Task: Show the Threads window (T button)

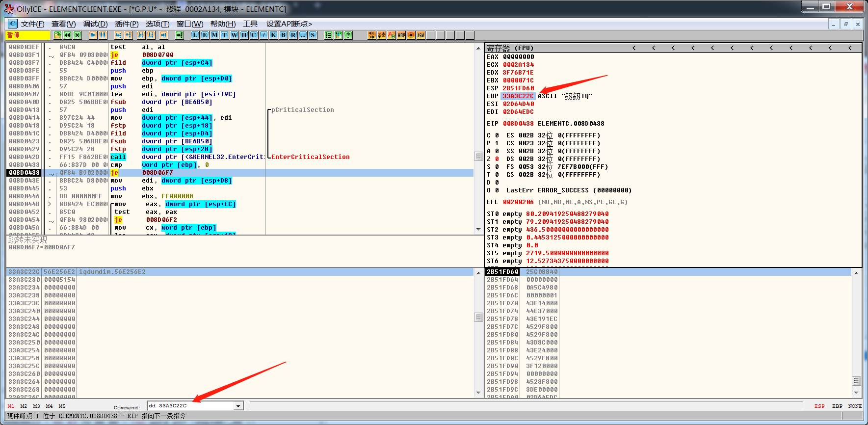Action: pyautogui.click(x=225, y=35)
